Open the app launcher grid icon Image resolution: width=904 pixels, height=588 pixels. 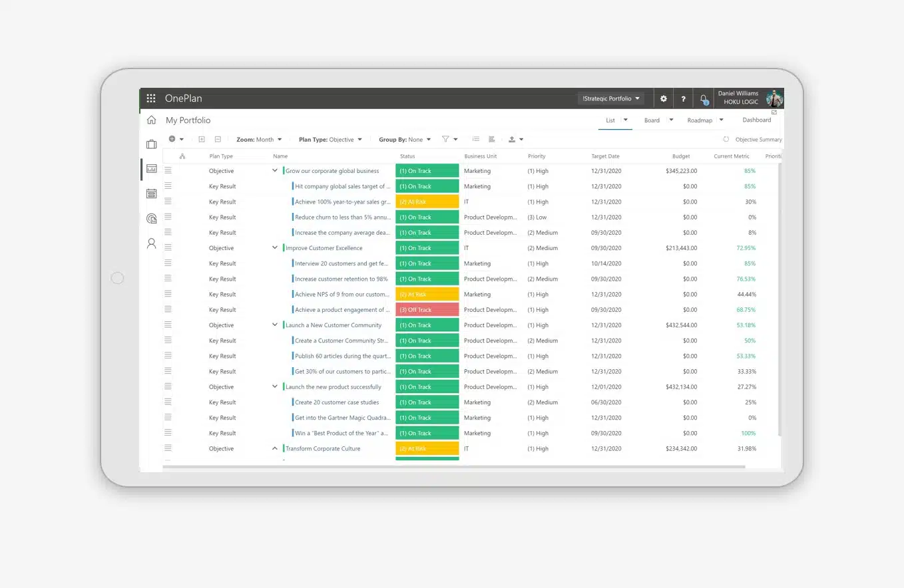point(151,98)
